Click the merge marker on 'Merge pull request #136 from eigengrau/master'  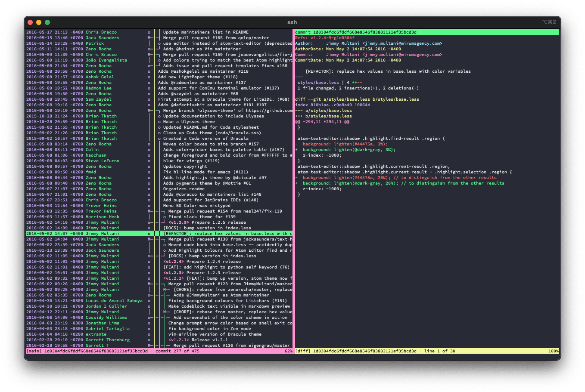coord(149,345)
